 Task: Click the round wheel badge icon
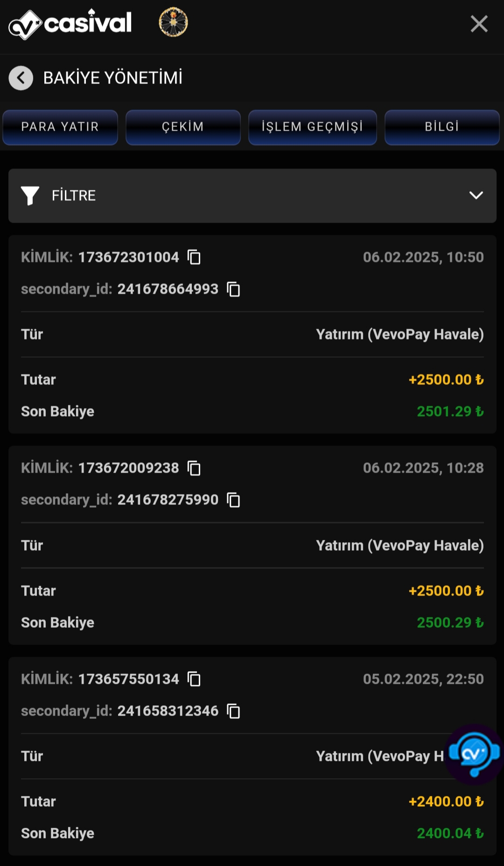click(173, 22)
